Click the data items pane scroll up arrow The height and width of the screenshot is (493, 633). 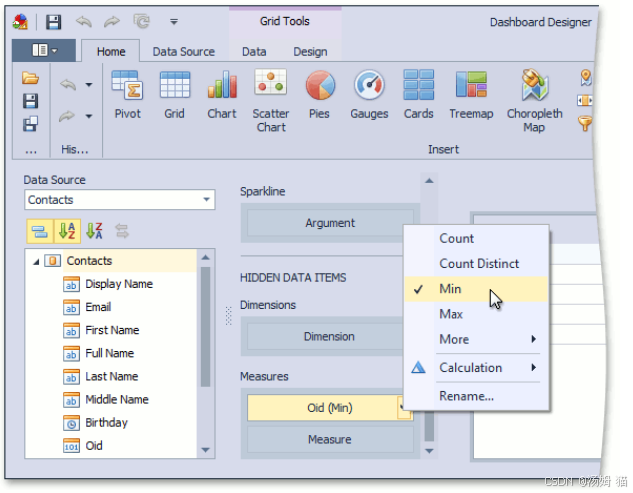[x=429, y=180]
